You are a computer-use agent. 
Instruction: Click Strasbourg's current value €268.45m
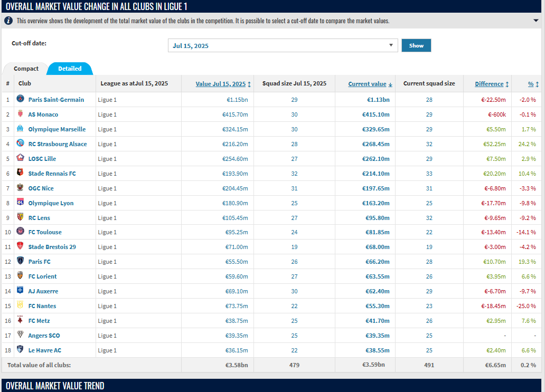[x=375, y=144]
